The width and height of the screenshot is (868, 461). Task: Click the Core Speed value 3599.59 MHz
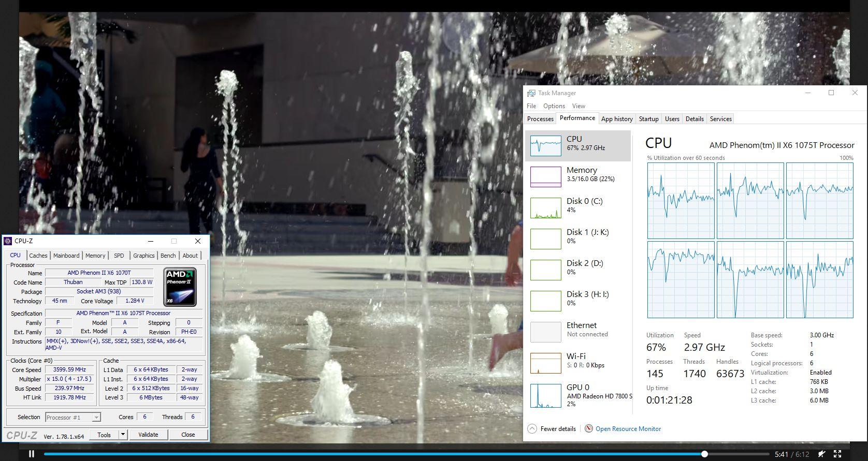[x=69, y=370]
